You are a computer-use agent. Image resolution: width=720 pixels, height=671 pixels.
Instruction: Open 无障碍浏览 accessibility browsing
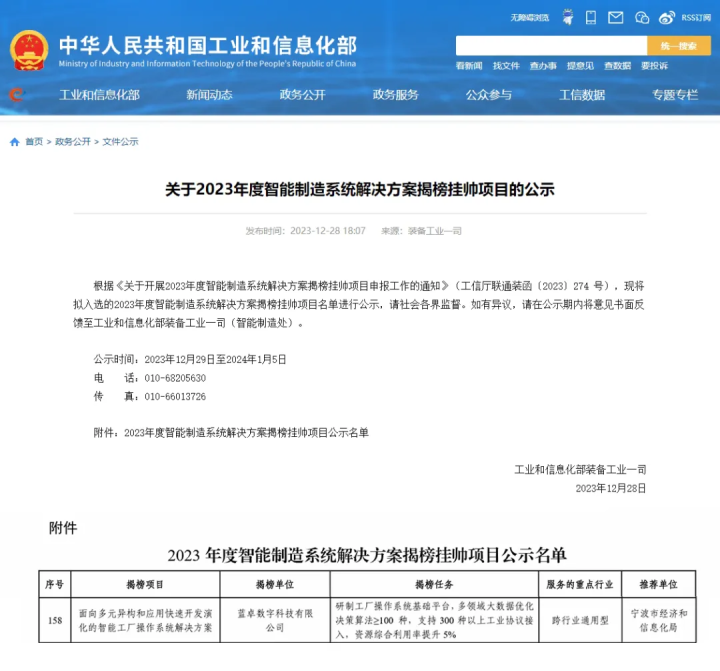[530, 17]
